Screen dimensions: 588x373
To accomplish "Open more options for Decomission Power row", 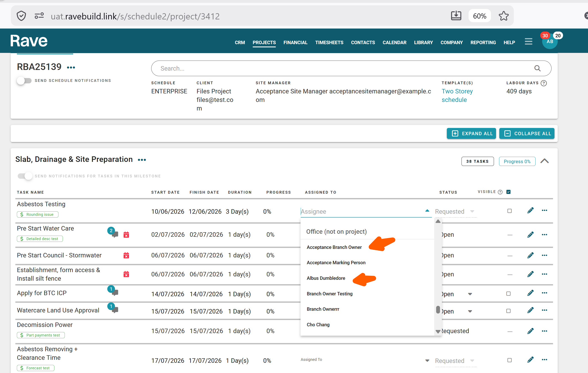I will click(x=544, y=331).
